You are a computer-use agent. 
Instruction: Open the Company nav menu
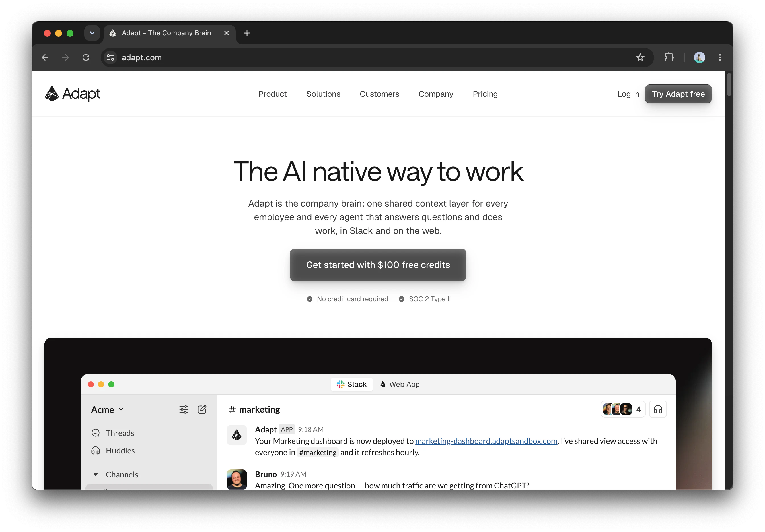(x=436, y=94)
